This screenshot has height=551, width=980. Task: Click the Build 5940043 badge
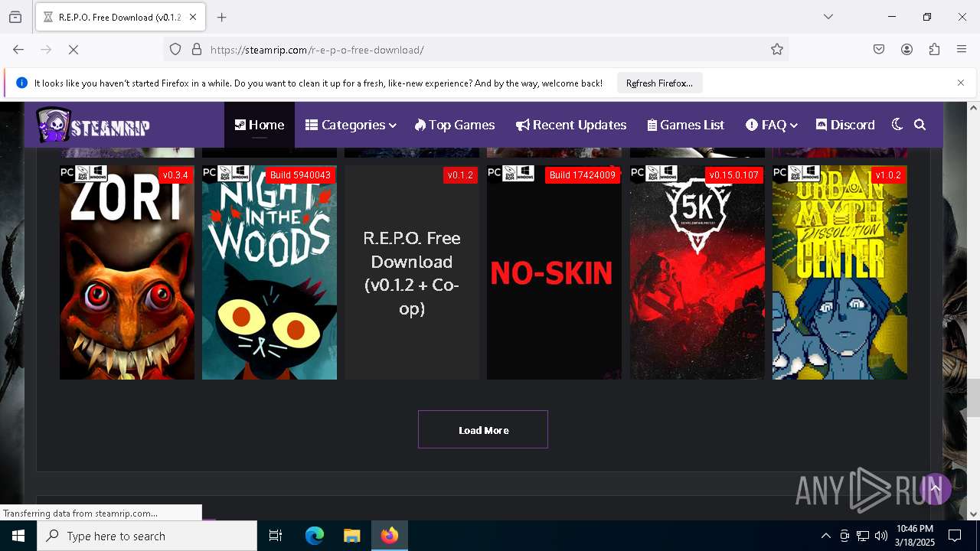(x=300, y=175)
